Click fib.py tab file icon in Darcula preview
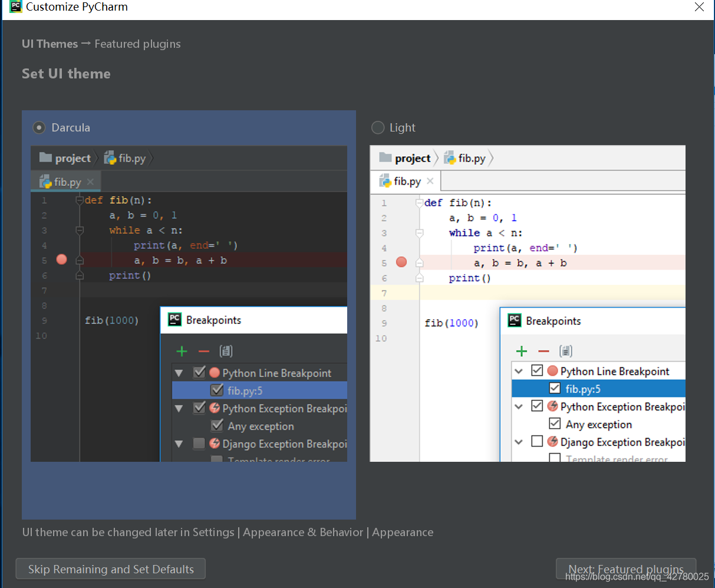The height and width of the screenshot is (588, 715). (45, 182)
